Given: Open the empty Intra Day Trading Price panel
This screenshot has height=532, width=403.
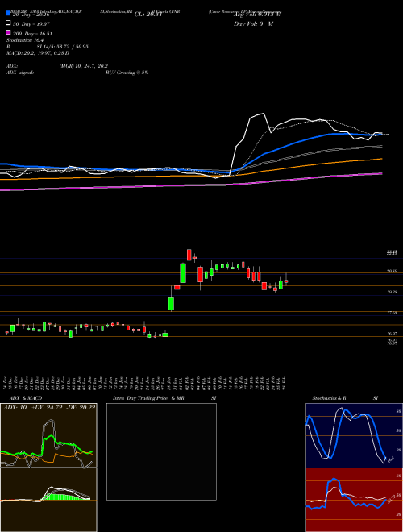Looking at the screenshot, I should coord(161,451).
